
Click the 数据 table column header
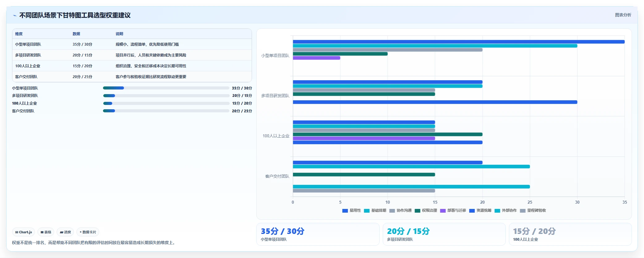[76, 34]
